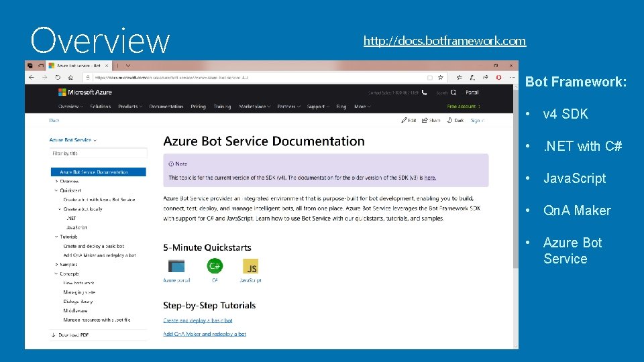Screen dimensions: 644x362
Task: Click the Edit pencil button
Action: (409, 120)
